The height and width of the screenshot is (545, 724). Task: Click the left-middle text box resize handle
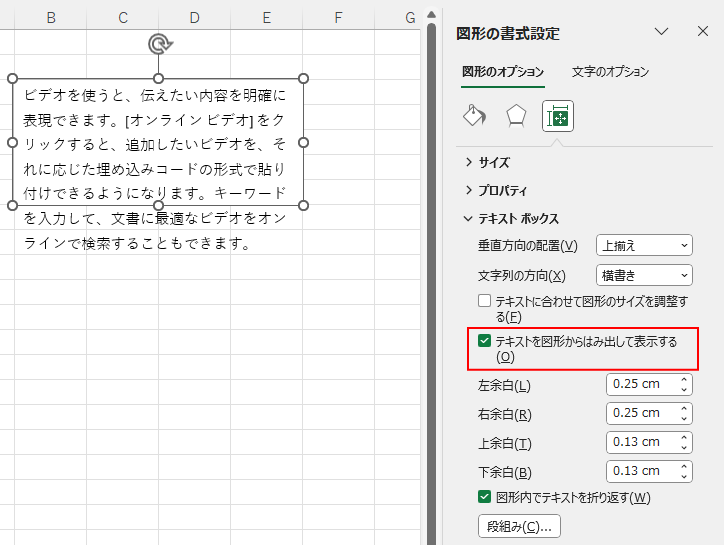(12, 142)
